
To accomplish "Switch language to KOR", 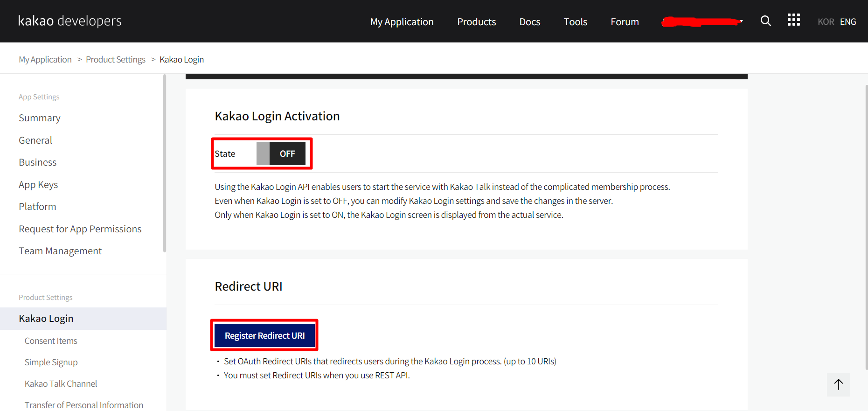I will tap(826, 22).
